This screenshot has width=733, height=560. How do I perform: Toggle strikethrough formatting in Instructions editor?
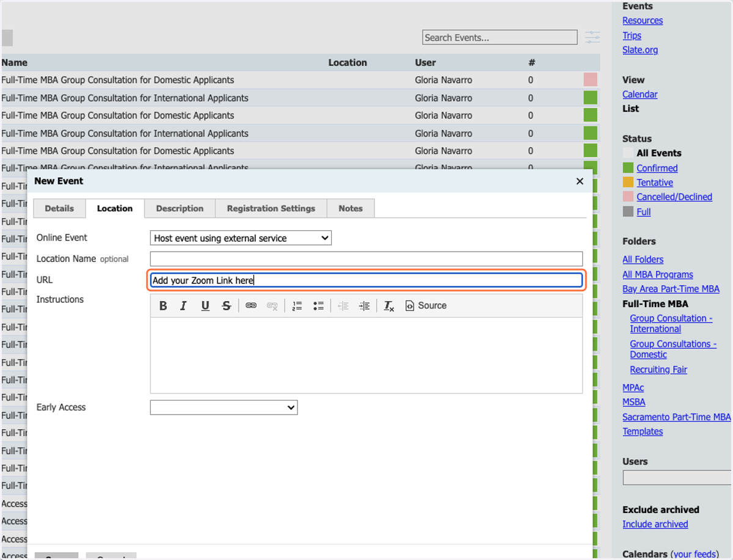point(227,306)
